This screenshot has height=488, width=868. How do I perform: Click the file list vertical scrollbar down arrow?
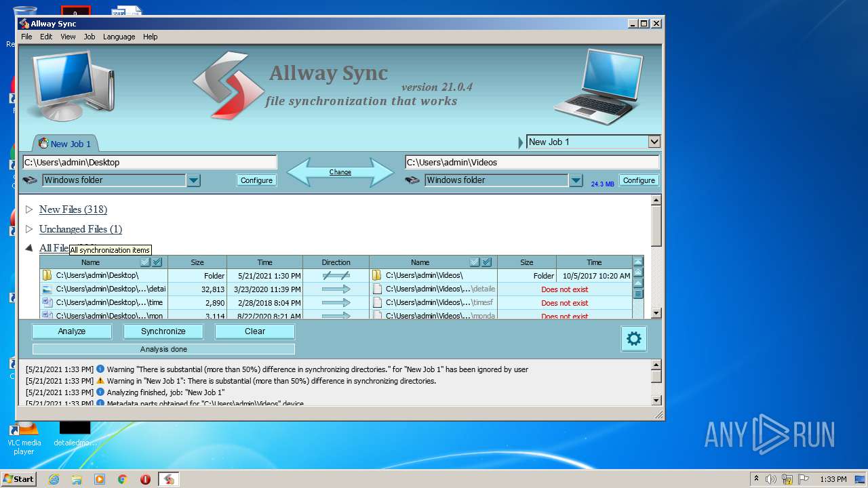656,313
